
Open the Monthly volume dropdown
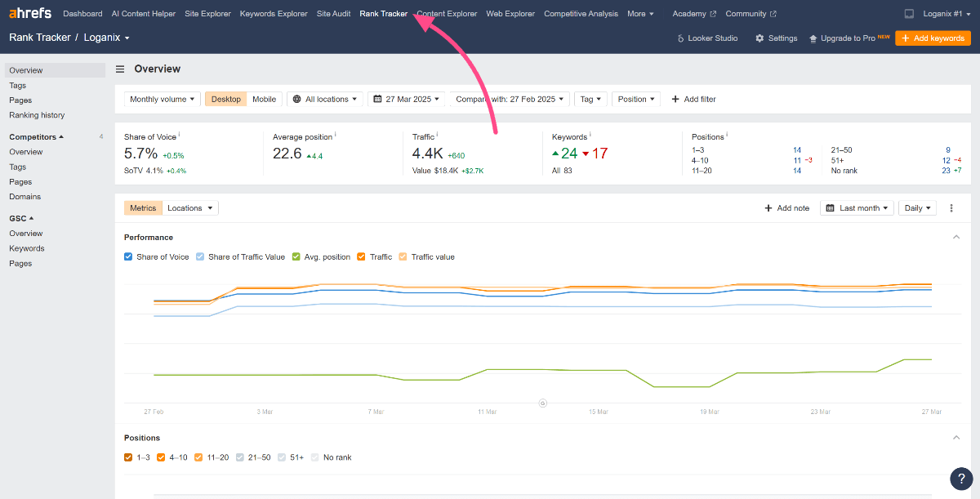163,99
